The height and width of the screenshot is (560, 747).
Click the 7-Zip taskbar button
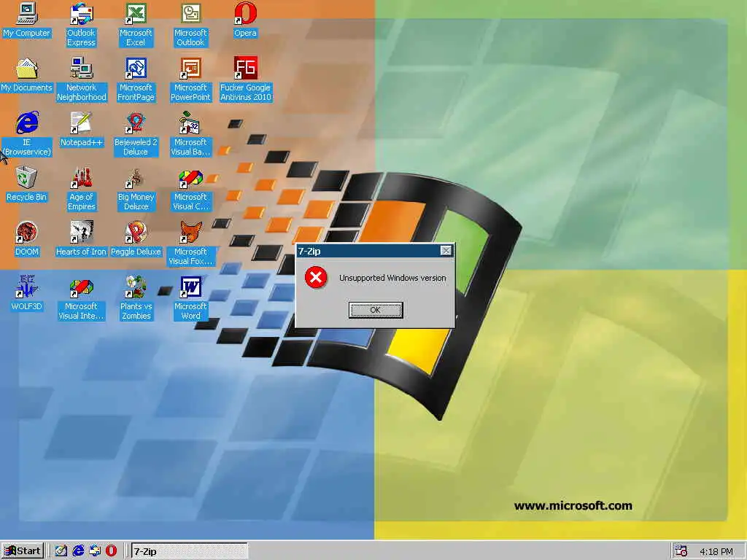click(x=189, y=551)
